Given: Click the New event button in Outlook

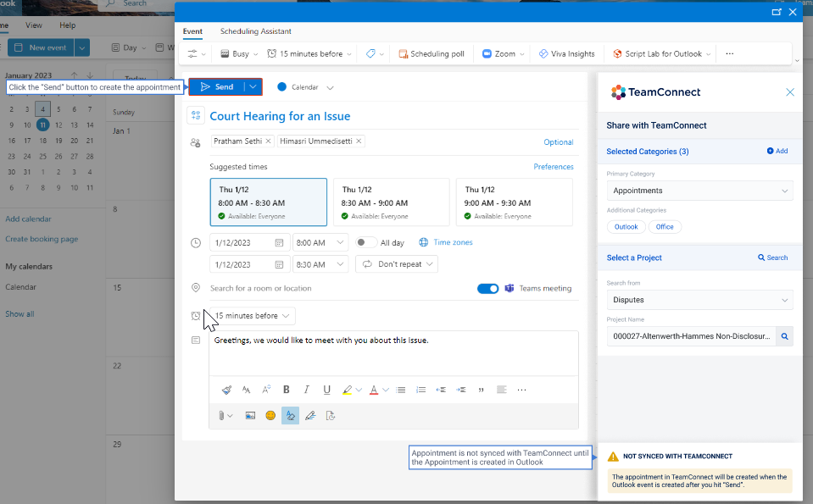Looking at the screenshot, I should pyautogui.click(x=41, y=47).
